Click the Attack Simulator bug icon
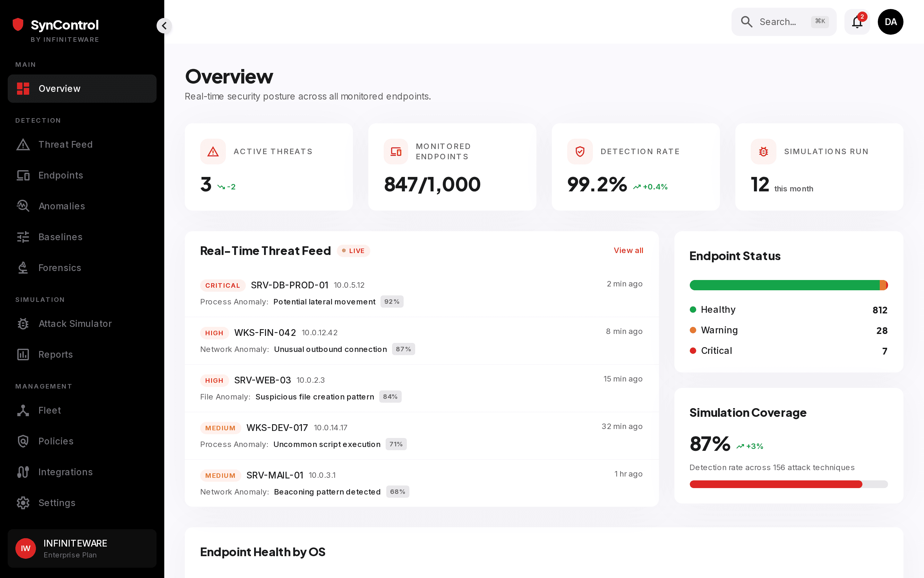Viewport: 924px width, 578px height. click(23, 323)
